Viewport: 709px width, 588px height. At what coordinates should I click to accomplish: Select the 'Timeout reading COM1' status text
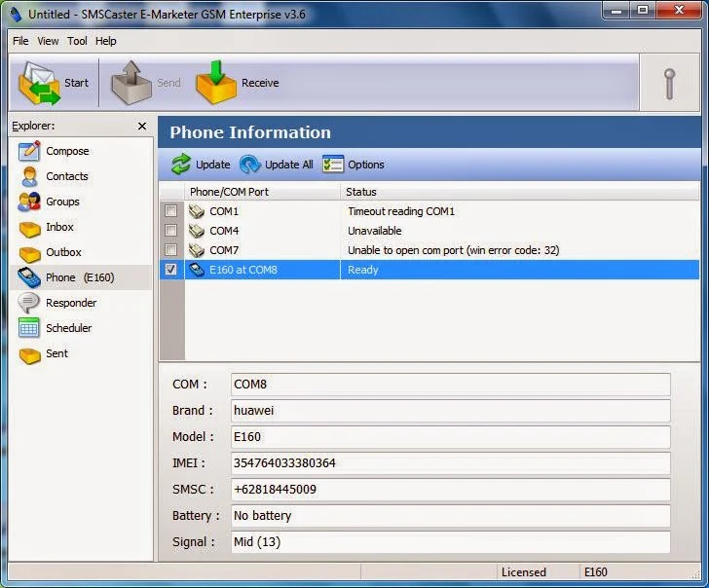click(401, 211)
